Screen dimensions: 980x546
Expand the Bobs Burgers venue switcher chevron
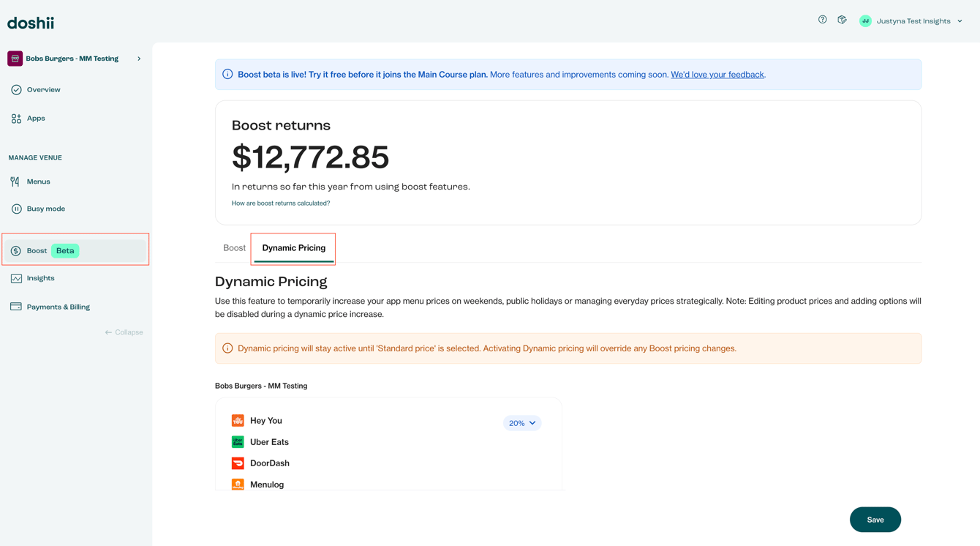139,59
